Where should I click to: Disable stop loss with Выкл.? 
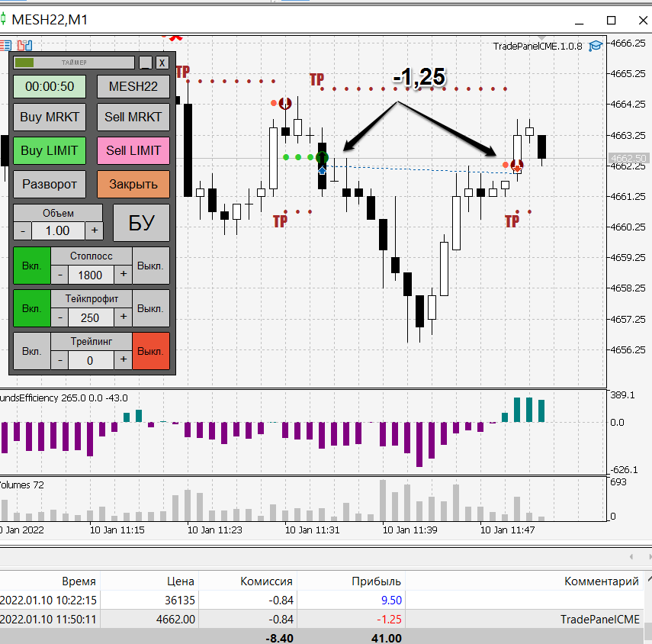[150, 266]
